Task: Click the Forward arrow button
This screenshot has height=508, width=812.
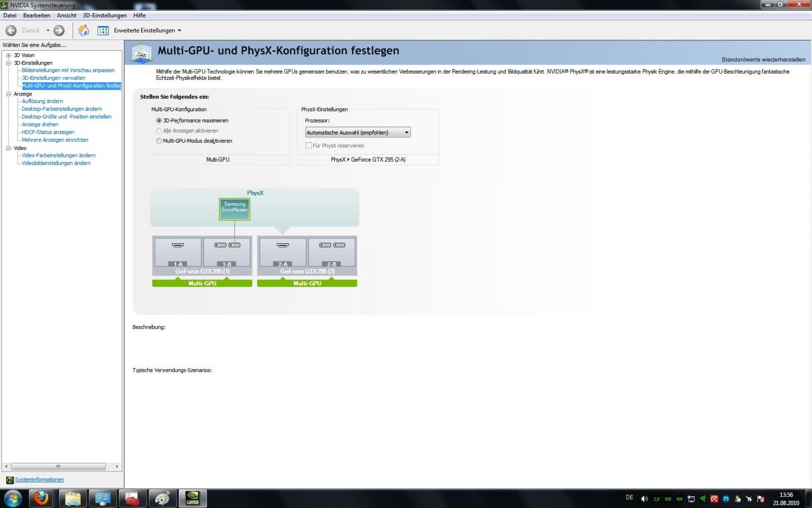Action: click(x=59, y=30)
